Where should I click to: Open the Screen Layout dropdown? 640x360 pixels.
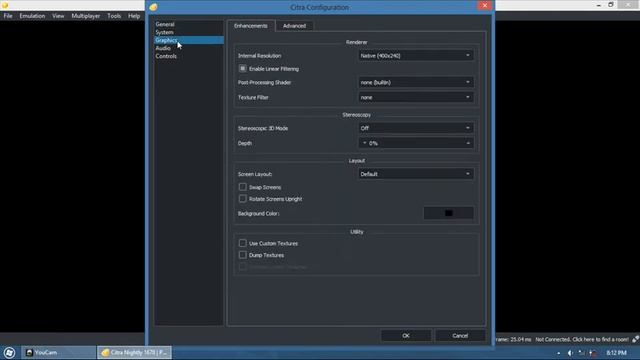click(x=416, y=174)
